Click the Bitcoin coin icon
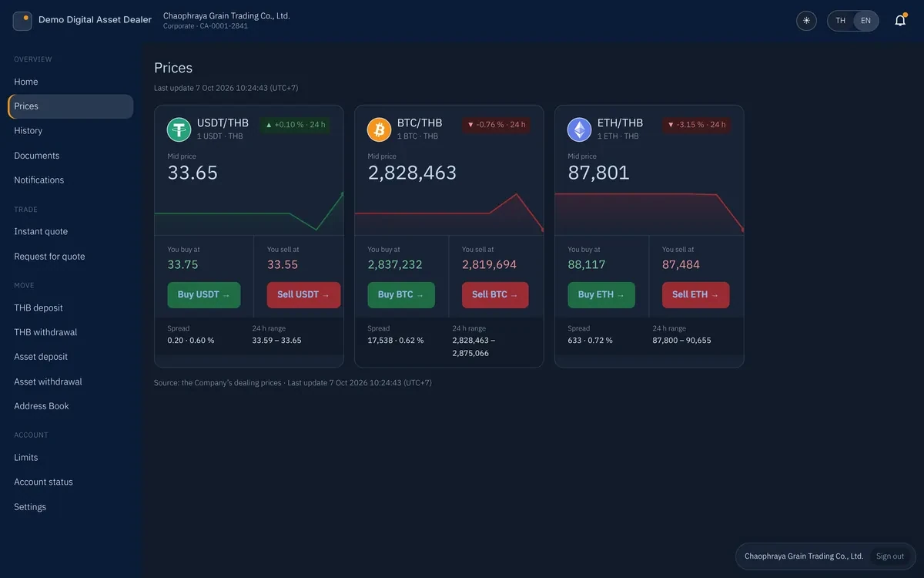Screen dimensions: 924x578 (x=380, y=129)
